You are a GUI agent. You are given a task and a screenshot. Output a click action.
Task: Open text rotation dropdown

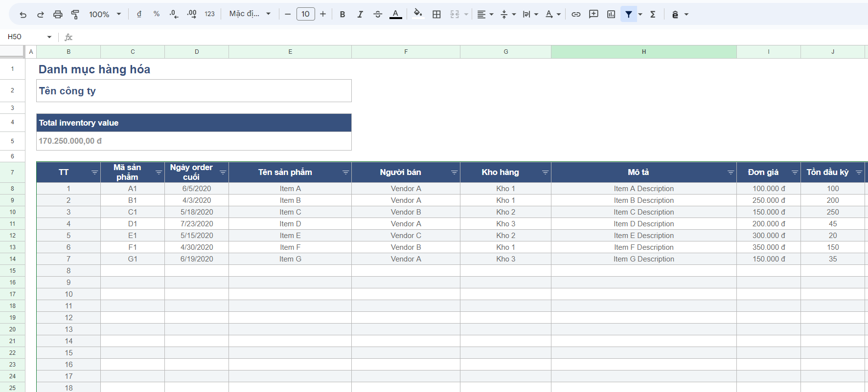point(553,14)
